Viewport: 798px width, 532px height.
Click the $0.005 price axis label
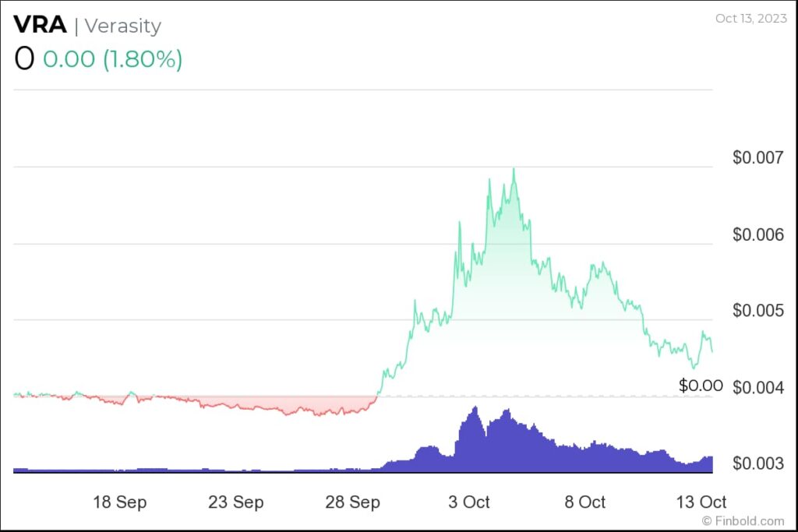coord(757,310)
